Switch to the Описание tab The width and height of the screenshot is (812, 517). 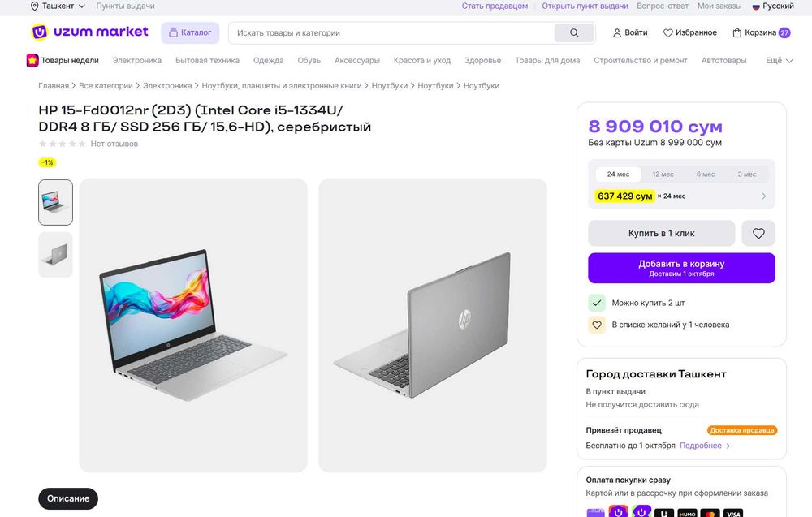(68, 498)
